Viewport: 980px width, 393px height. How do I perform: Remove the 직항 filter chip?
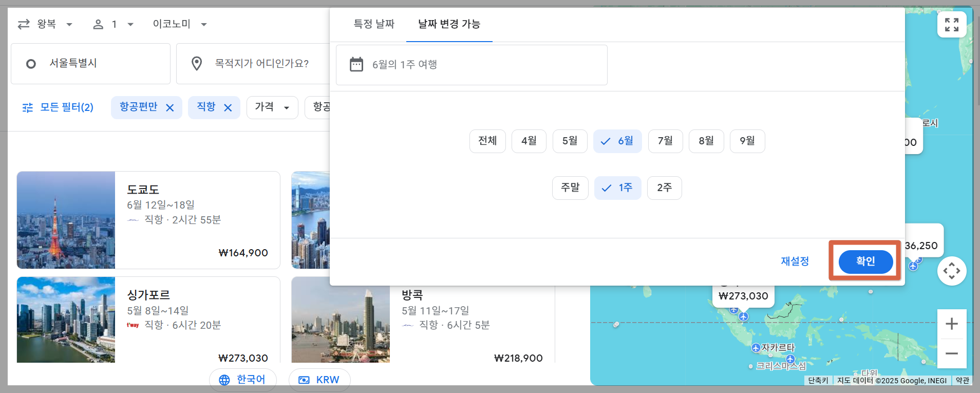[x=228, y=107]
